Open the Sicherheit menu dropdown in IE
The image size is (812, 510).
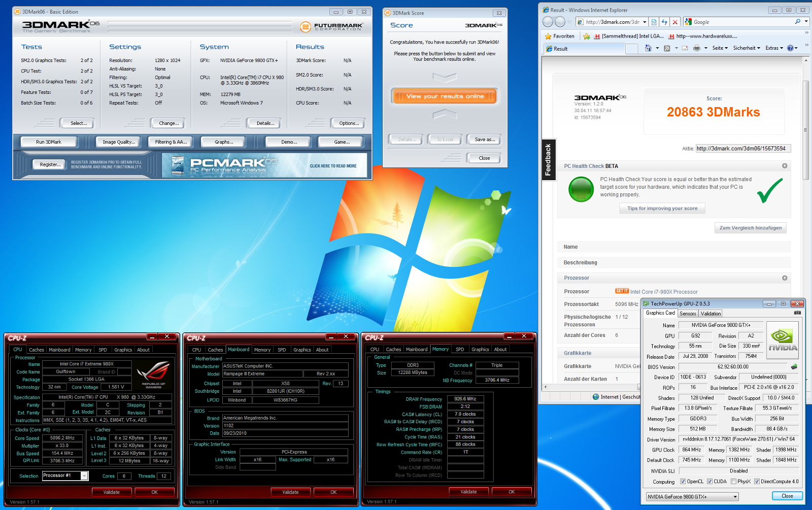747,48
